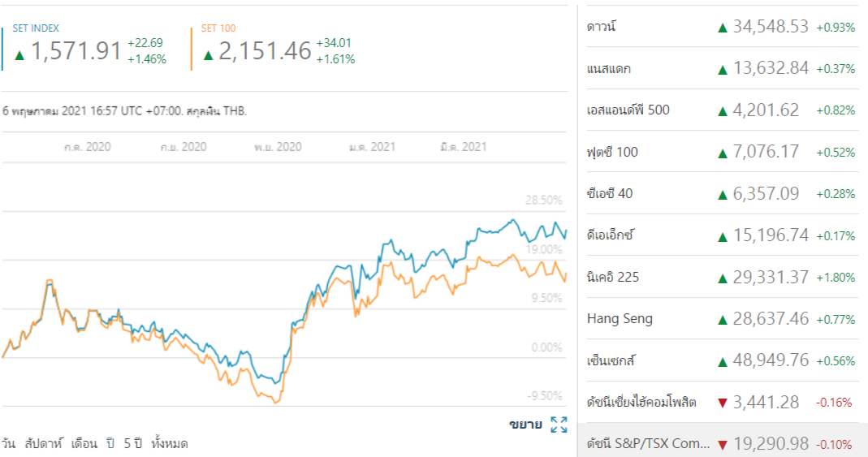This screenshot has width=868, height=457.
Task: Click red down arrow in ดัชนีเซี่ยงไฮ้คอมโพสิต row
Action: click(x=722, y=403)
